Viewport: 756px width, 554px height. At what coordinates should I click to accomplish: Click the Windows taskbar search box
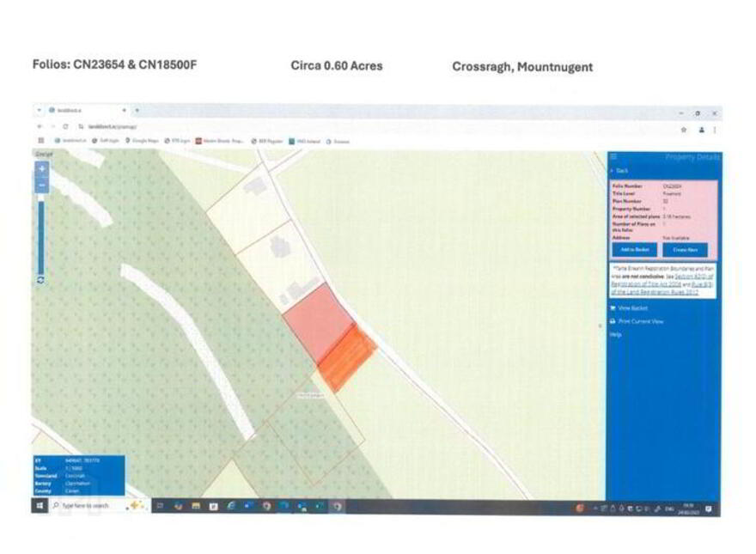[x=88, y=506]
